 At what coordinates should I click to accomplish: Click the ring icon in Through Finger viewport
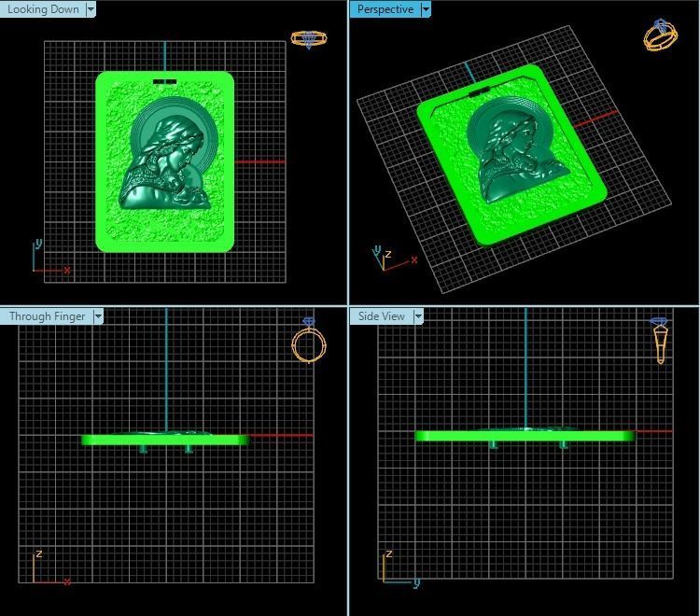(309, 342)
